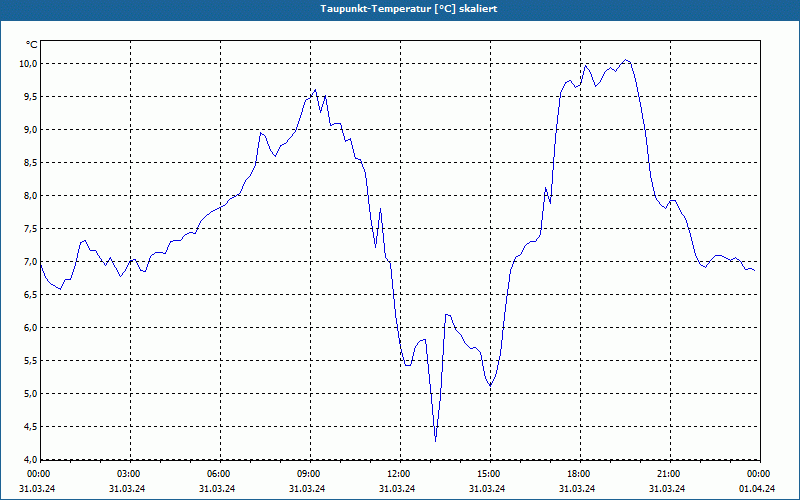The height and width of the screenshot is (500, 800).
Task: Click the 01.04.24 date label
Action: click(757, 489)
